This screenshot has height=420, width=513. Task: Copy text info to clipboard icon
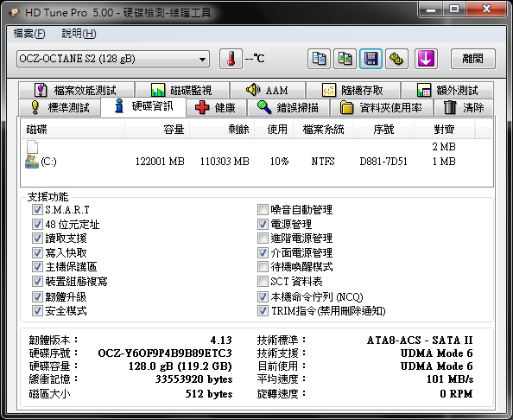tap(319, 59)
